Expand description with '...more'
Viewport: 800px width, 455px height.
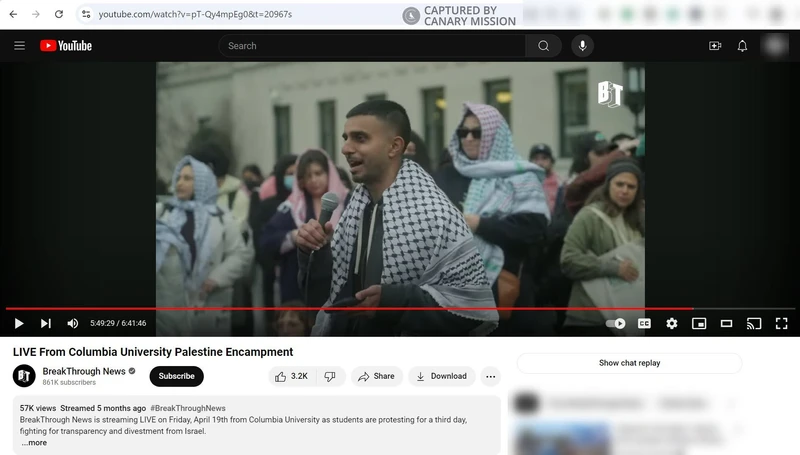click(34, 442)
